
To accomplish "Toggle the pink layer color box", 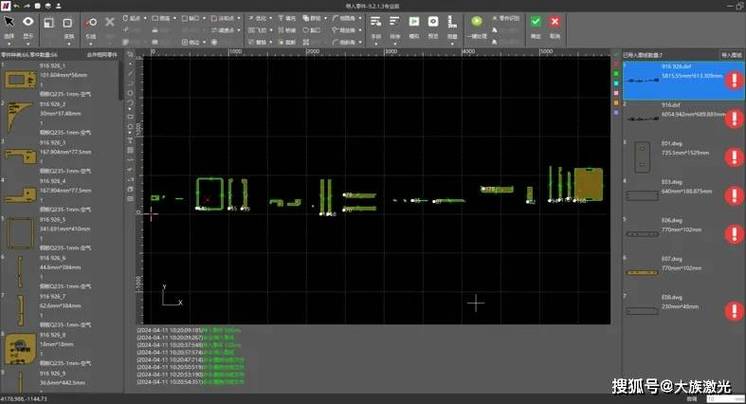I will (616, 93).
